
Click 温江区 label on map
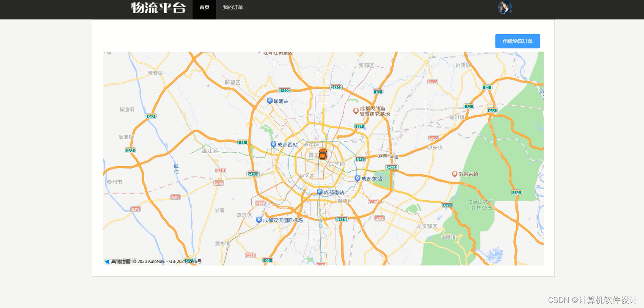tap(209, 151)
